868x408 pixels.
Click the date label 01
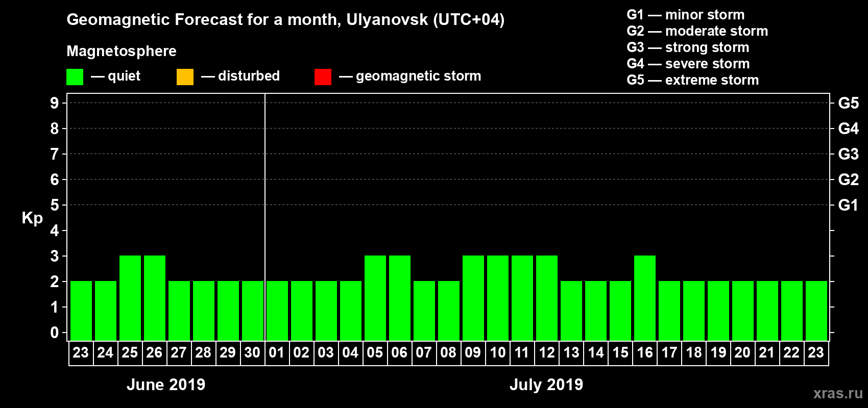coord(277,352)
